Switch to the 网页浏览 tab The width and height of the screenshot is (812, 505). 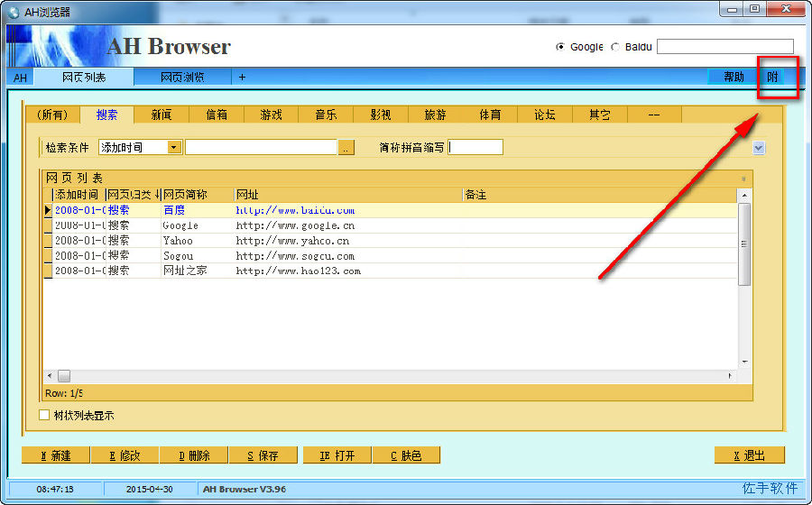pyautogui.click(x=182, y=77)
